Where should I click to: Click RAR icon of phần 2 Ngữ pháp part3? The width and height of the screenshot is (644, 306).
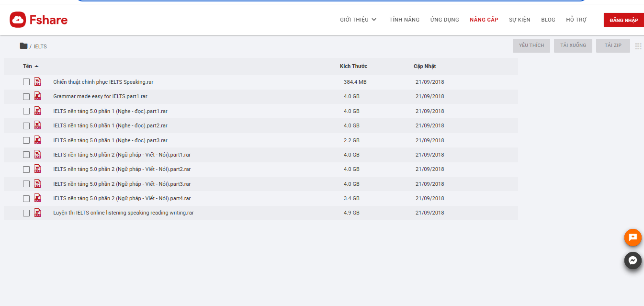pyautogui.click(x=38, y=184)
